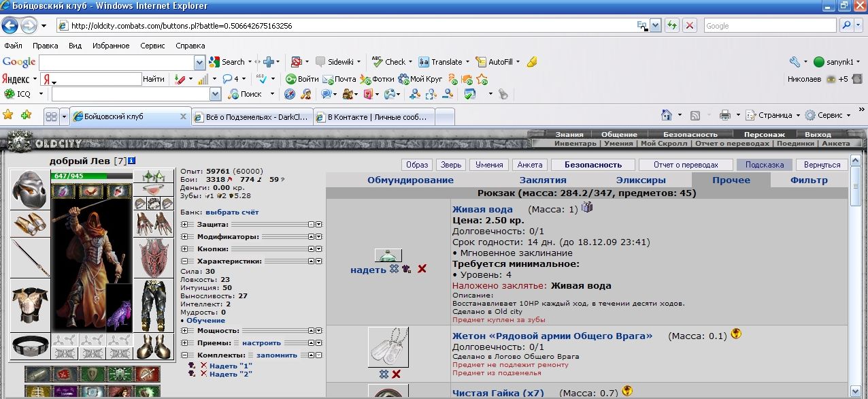Open the Фильтр inventory tab
The width and height of the screenshot is (868, 399).
point(809,180)
